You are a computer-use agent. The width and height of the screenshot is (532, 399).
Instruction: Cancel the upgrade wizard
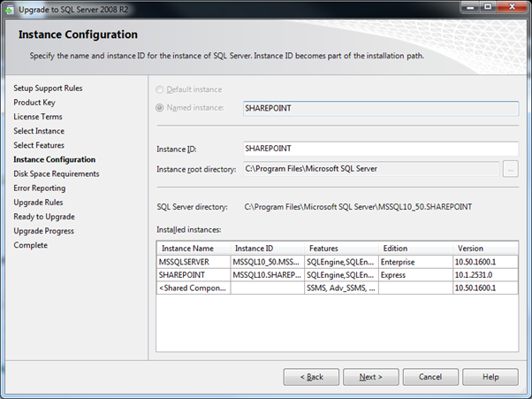tap(430, 377)
